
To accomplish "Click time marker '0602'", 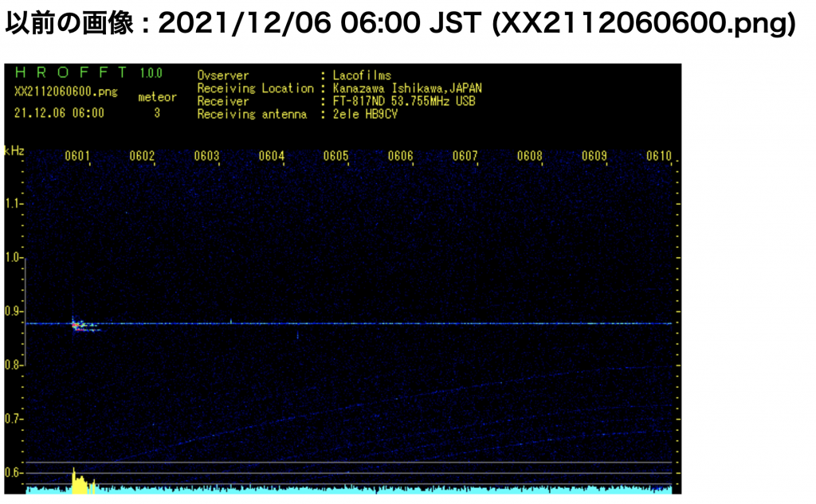I will 142,156.
